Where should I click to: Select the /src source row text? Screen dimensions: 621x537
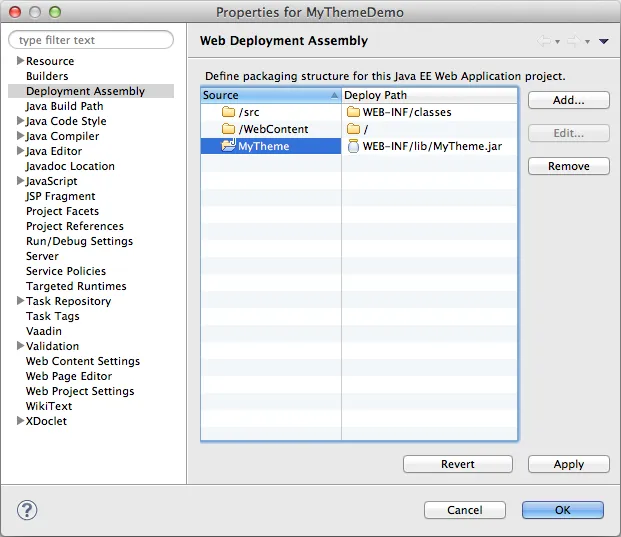[x=249, y=112]
